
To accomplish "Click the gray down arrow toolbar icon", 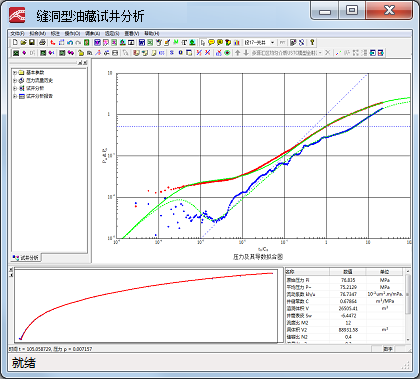I will point(246,53).
